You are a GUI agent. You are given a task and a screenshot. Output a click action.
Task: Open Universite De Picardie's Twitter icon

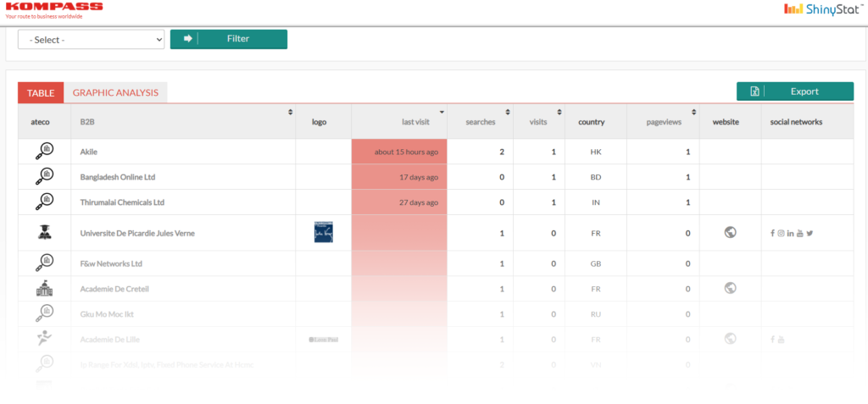(x=810, y=233)
